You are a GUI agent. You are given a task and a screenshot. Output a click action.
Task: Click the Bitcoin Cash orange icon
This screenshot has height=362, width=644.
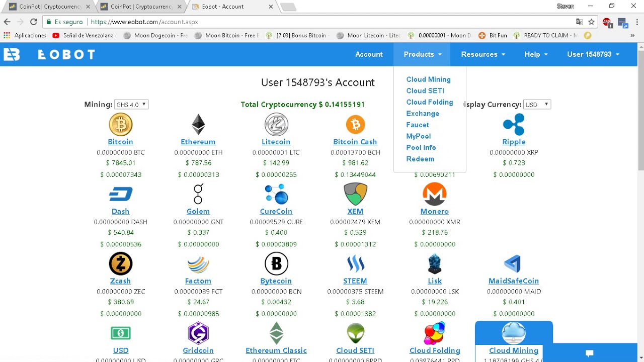[355, 124]
